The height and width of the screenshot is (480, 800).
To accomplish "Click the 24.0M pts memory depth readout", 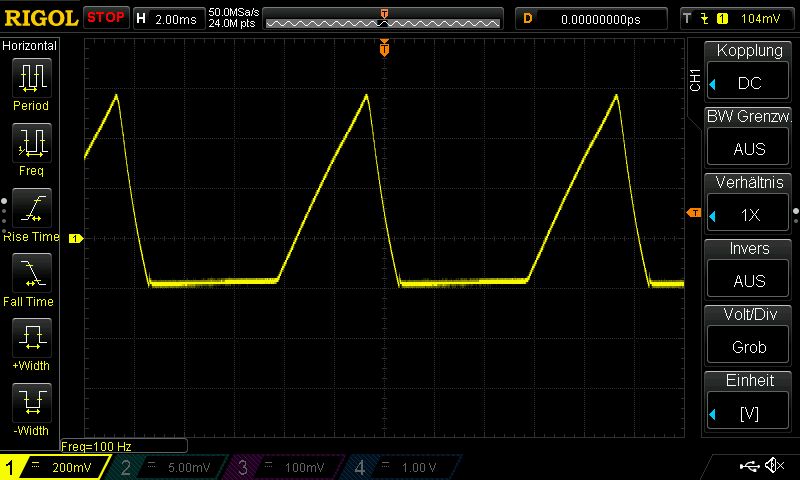I will coord(232,23).
